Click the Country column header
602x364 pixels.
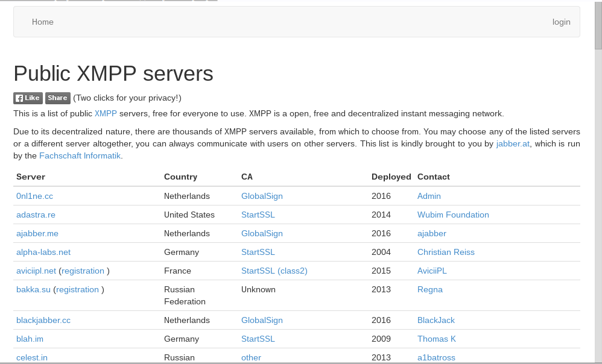(x=180, y=177)
